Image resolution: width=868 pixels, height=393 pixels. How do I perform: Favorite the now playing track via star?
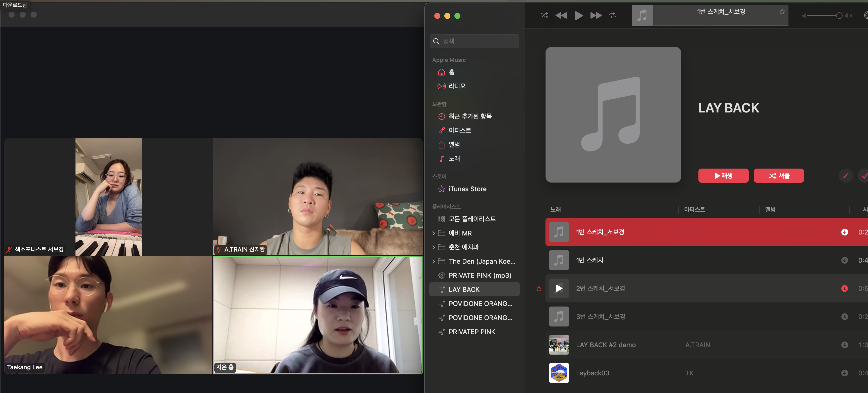click(x=782, y=12)
